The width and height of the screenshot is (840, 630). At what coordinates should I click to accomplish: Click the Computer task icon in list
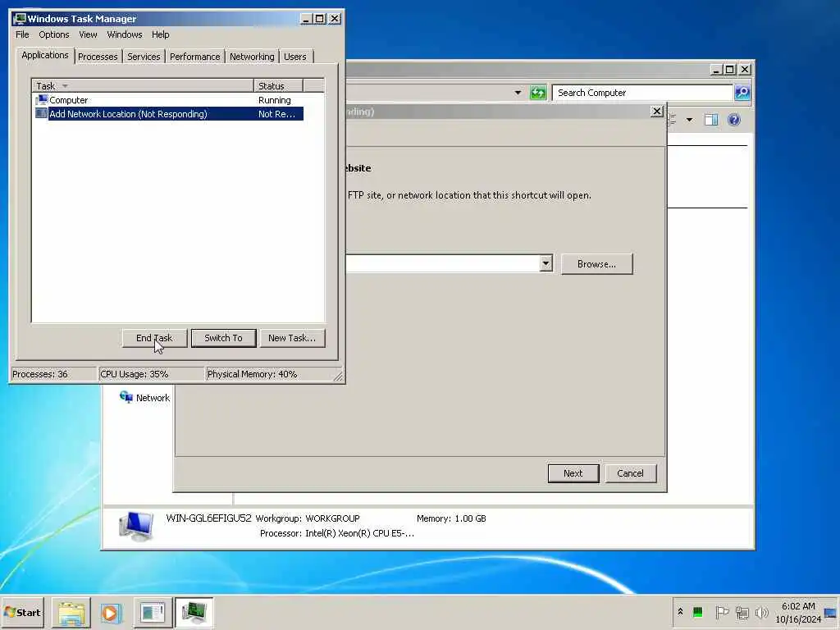pos(41,100)
